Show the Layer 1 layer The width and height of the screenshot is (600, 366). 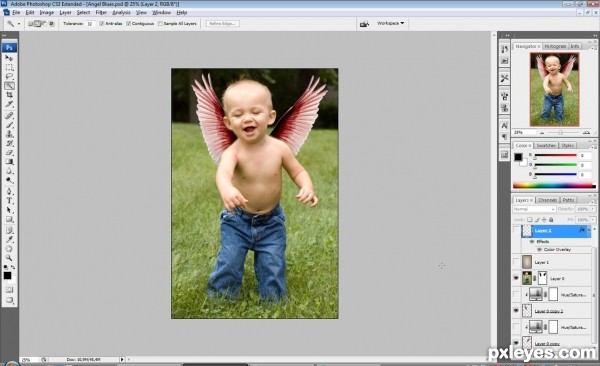pyautogui.click(x=516, y=262)
